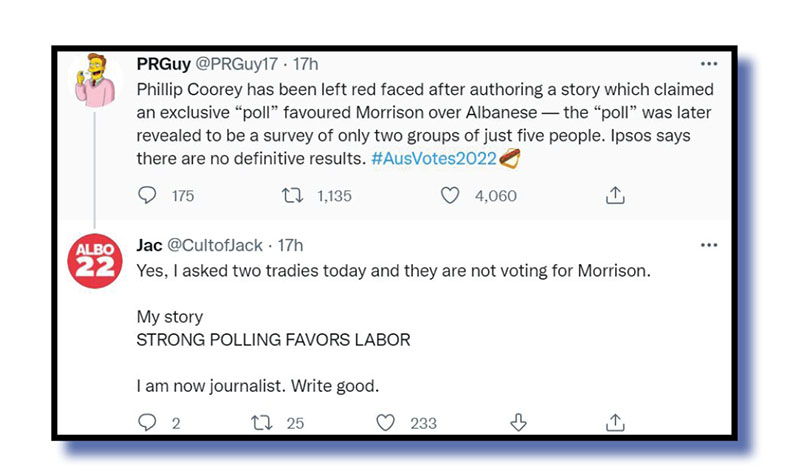The height and width of the screenshot is (475, 794).
Task: Click the download arrow on Jac's tweet
Action: [x=518, y=423]
